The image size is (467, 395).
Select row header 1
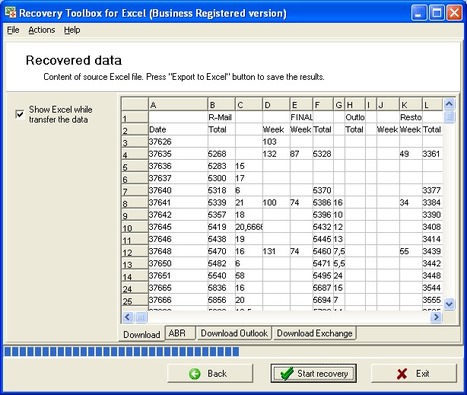(135, 117)
